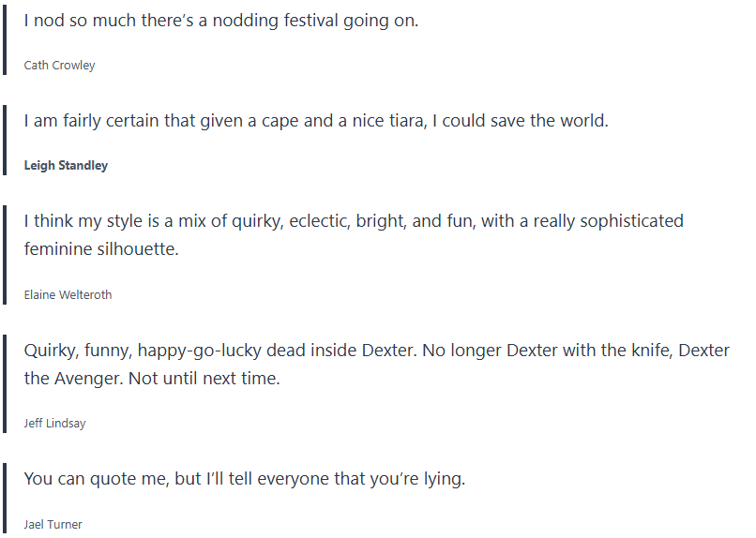This screenshot has width=756, height=538.
Task: Select the Elaine Welteroth author name
Action: point(68,294)
